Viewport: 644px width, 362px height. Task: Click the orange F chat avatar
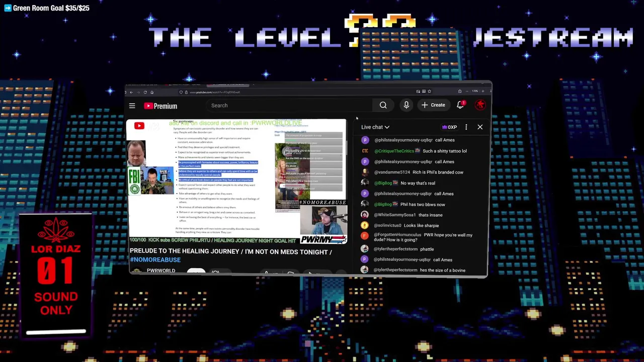tap(365, 235)
